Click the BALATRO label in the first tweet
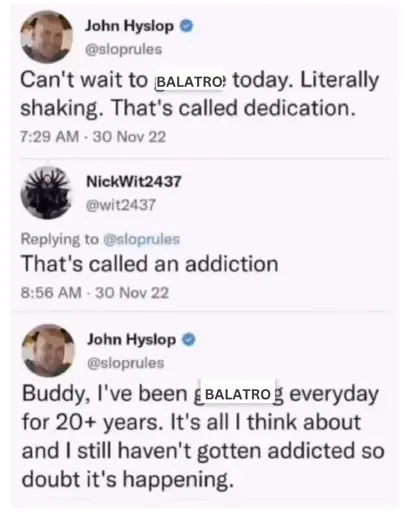The width and height of the screenshot is (410, 512). 190,81
